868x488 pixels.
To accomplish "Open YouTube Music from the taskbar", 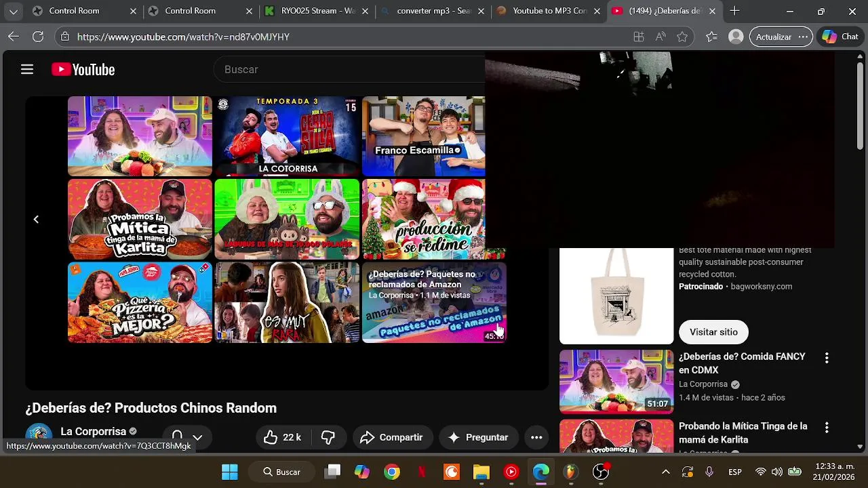I will 511,472.
